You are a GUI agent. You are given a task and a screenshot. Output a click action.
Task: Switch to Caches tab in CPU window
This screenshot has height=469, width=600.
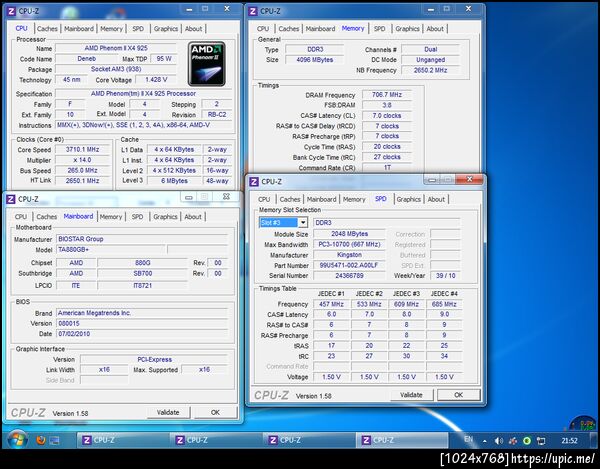coord(47,29)
